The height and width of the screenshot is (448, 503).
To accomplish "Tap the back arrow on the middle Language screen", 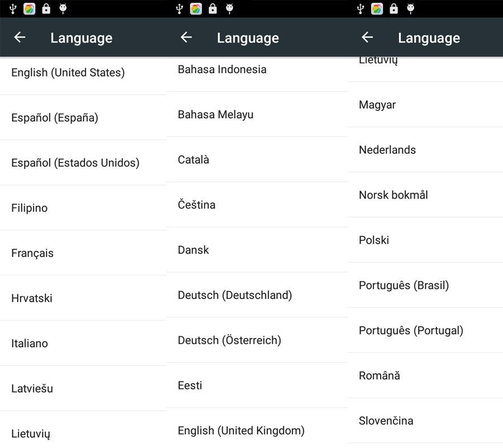I will pos(186,37).
